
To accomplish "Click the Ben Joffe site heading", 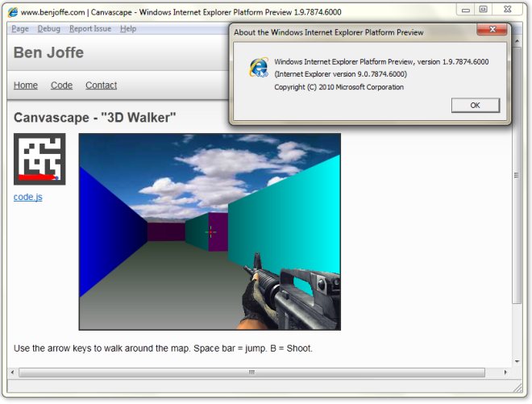I will pyautogui.click(x=48, y=52).
